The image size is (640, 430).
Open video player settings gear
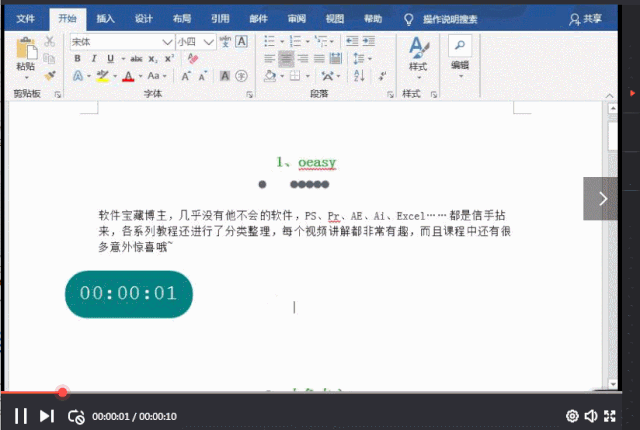572,416
